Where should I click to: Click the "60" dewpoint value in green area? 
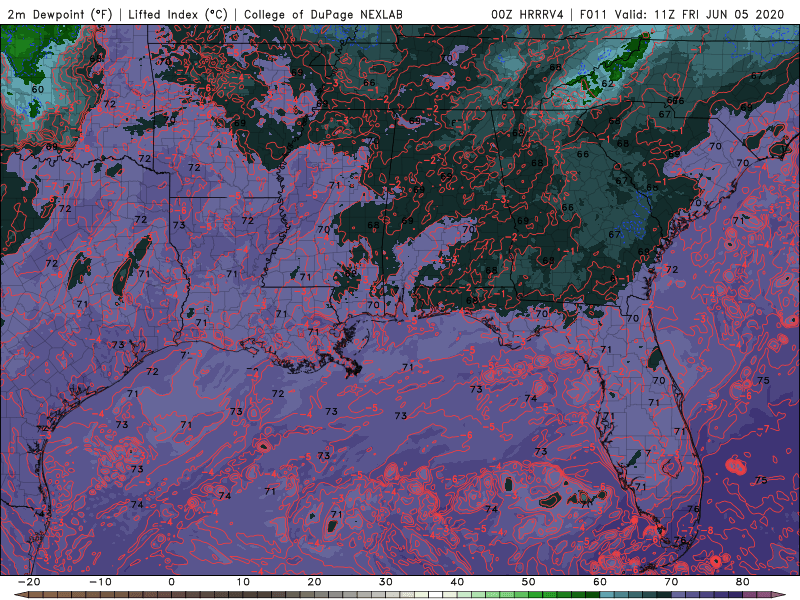pyautogui.click(x=37, y=89)
